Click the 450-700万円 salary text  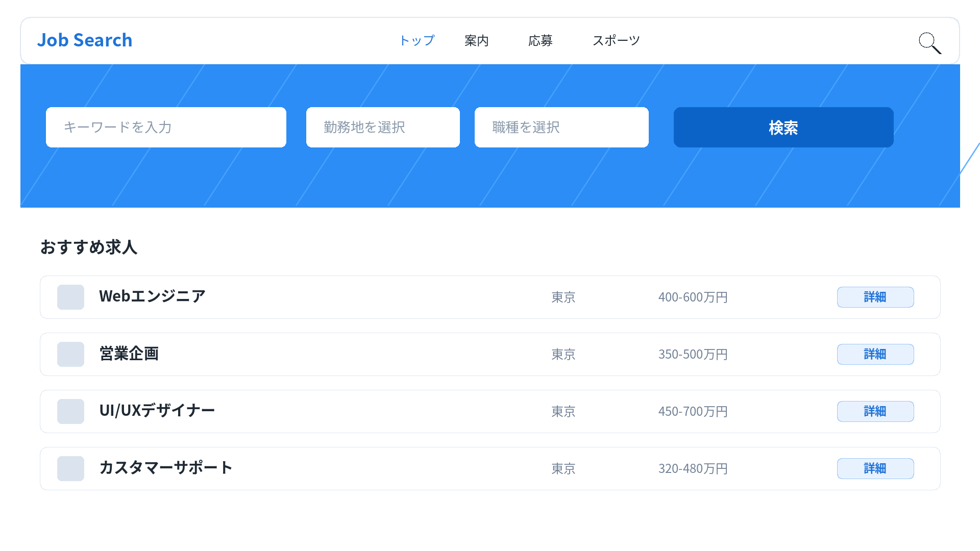[x=693, y=411]
